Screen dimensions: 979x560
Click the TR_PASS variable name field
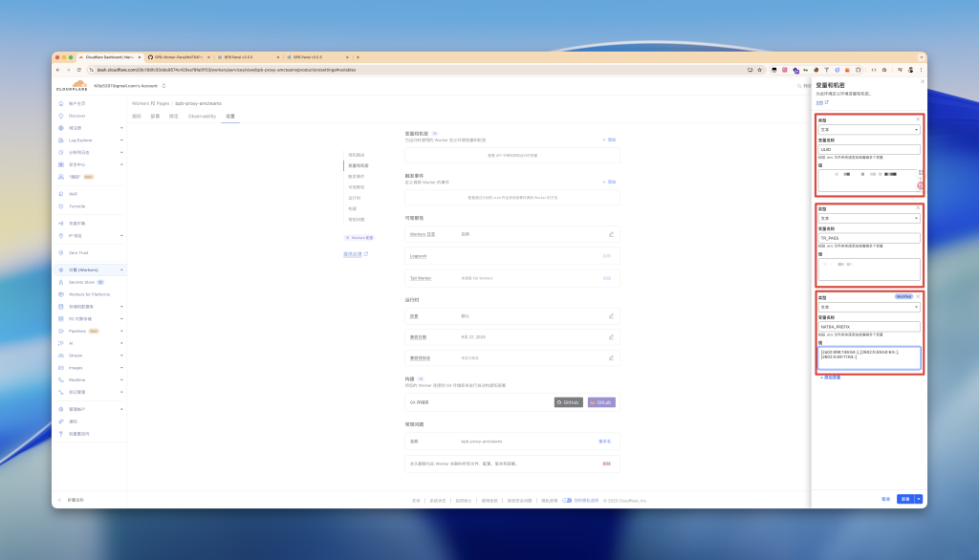[869, 238]
